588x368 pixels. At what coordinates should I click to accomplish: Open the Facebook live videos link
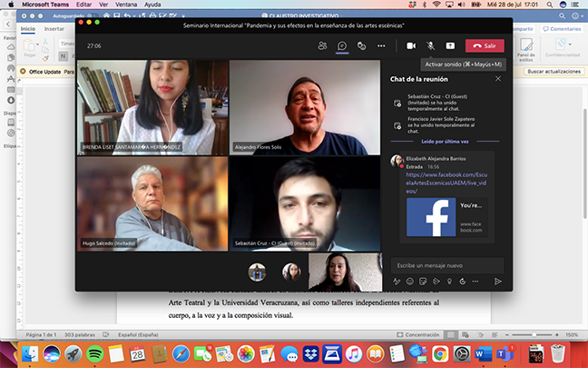point(446,183)
